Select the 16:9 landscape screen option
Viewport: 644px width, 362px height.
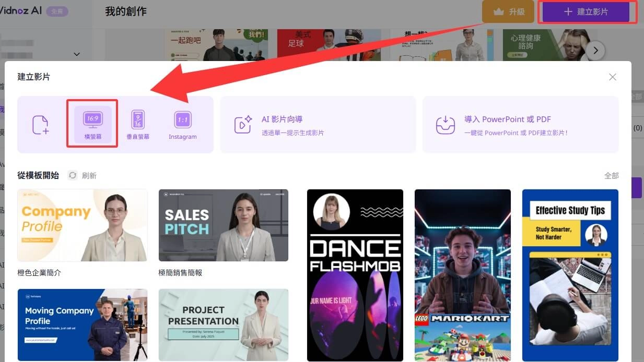92,124
